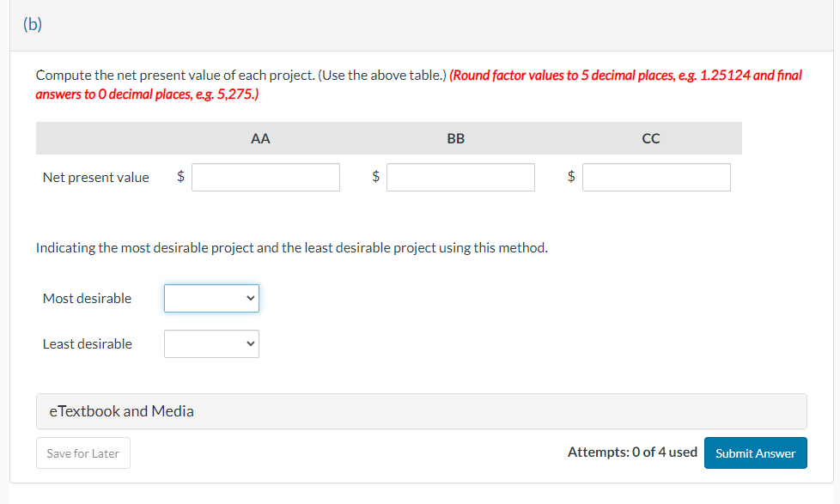This screenshot has width=840, height=504.
Task: Click the Submit Answer button
Action: (x=755, y=452)
